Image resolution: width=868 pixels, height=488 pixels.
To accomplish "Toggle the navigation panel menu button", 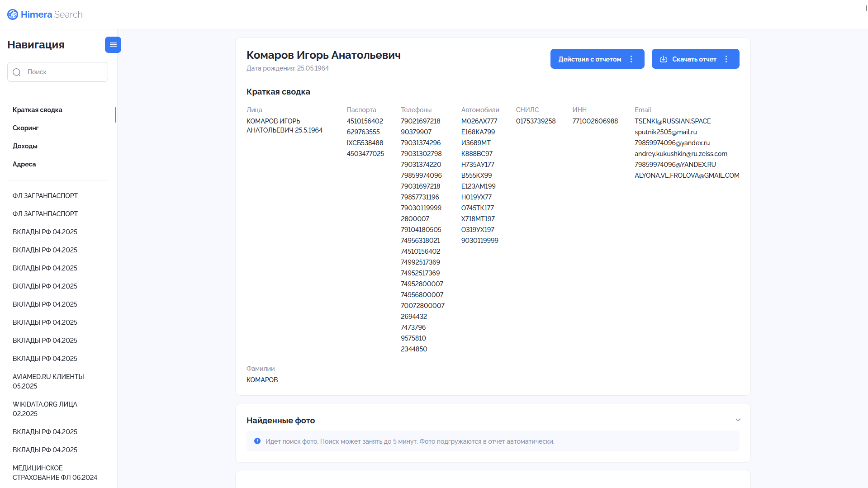I will click(x=113, y=45).
